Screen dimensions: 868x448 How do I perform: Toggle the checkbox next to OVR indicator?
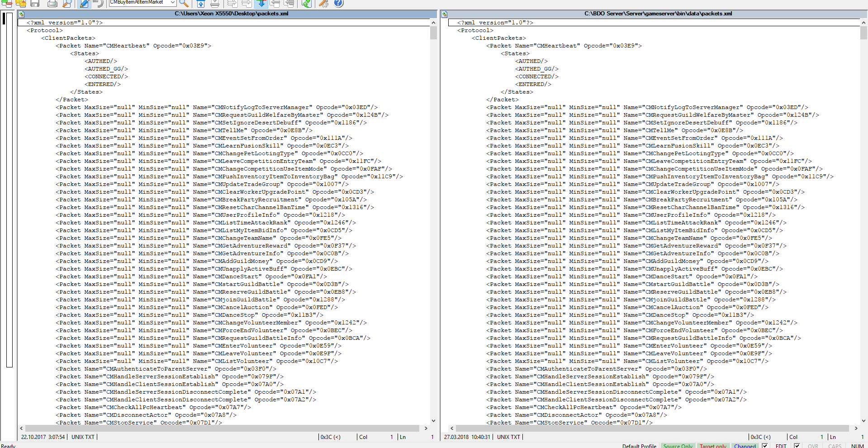797,445
